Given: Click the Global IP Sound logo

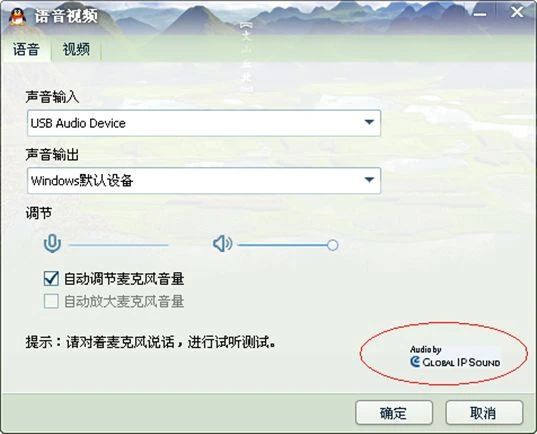Looking at the screenshot, I should tap(455, 356).
